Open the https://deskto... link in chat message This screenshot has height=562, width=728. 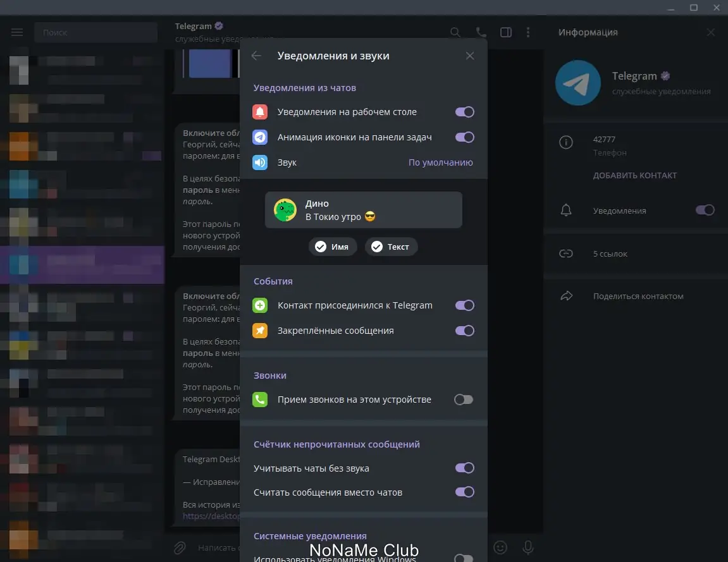tap(211, 516)
